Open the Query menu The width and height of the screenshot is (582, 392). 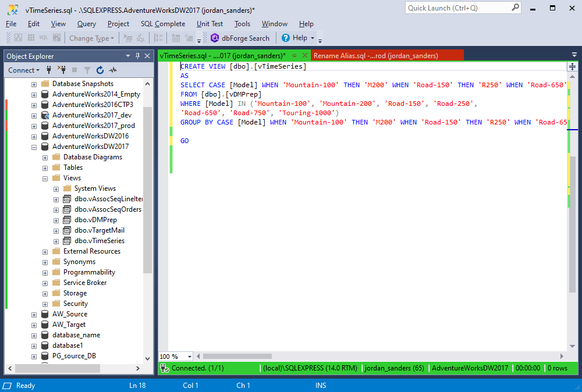tap(86, 24)
